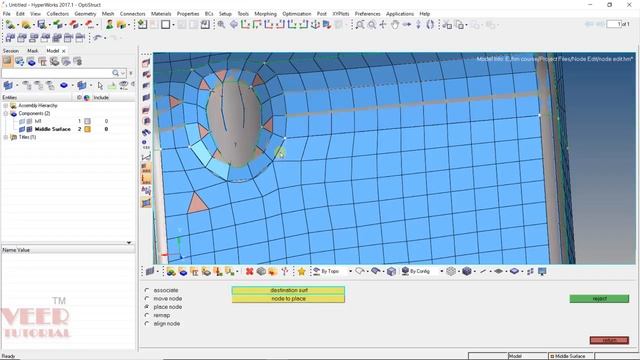Collapse the Components (2) tree node

tap(6, 113)
